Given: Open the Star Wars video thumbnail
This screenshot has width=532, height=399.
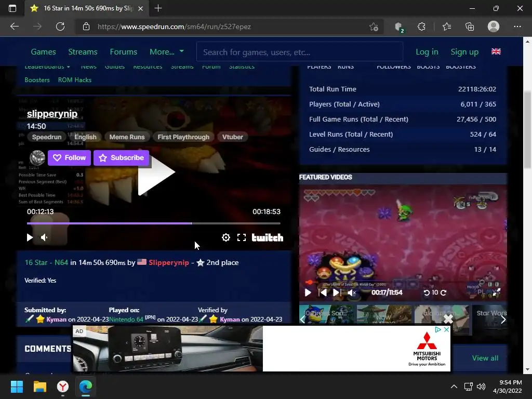Looking at the screenshot, I should click(491, 320).
